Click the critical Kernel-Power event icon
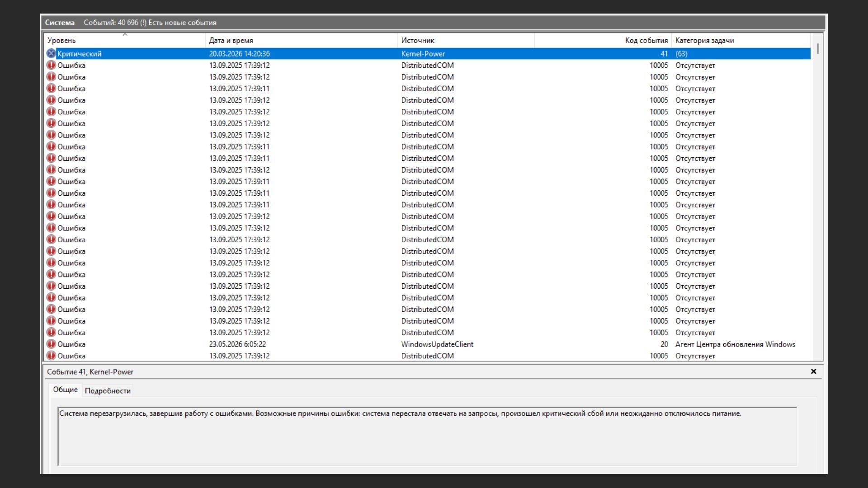This screenshot has height=488, width=868. [51, 53]
